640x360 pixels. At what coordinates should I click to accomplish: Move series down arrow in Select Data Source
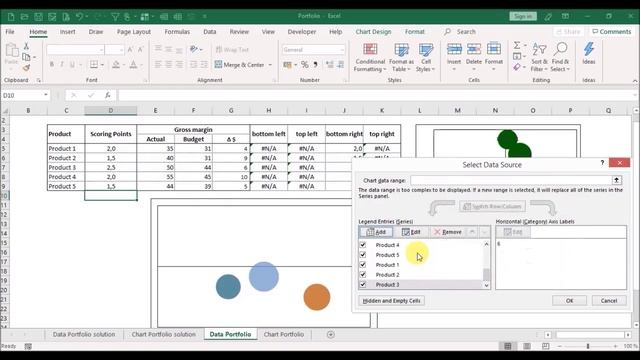(x=484, y=232)
